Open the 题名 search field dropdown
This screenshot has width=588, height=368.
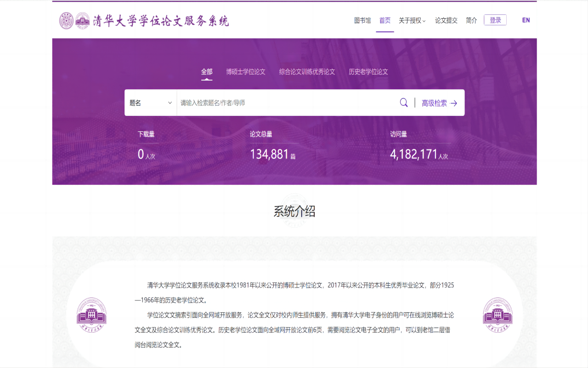click(x=151, y=103)
